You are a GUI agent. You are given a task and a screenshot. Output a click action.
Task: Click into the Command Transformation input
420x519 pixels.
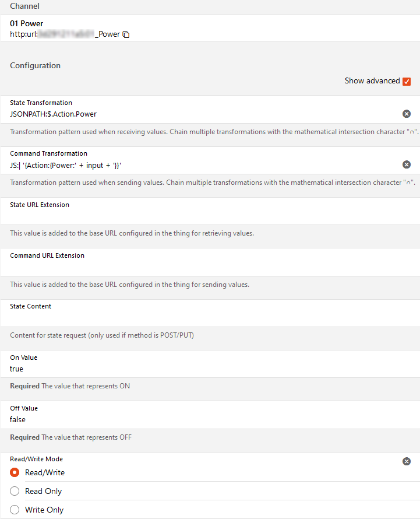click(x=198, y=165)
